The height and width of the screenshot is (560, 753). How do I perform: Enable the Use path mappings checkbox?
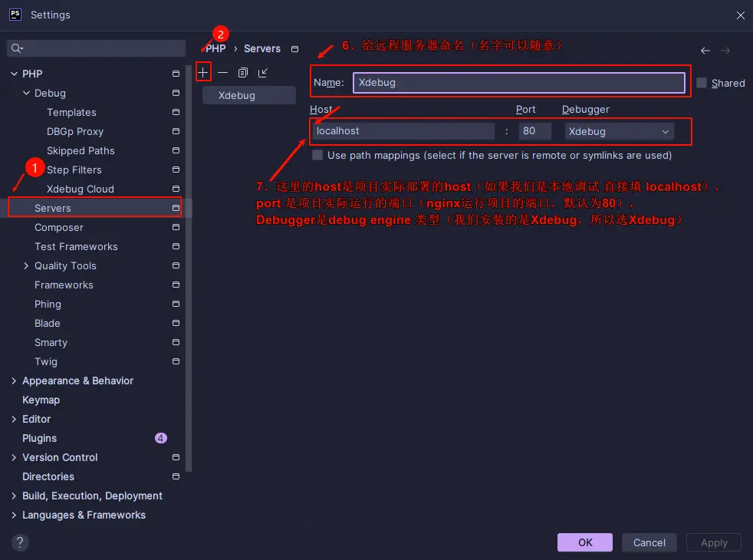pyautogui.click(x=317, y=155)
